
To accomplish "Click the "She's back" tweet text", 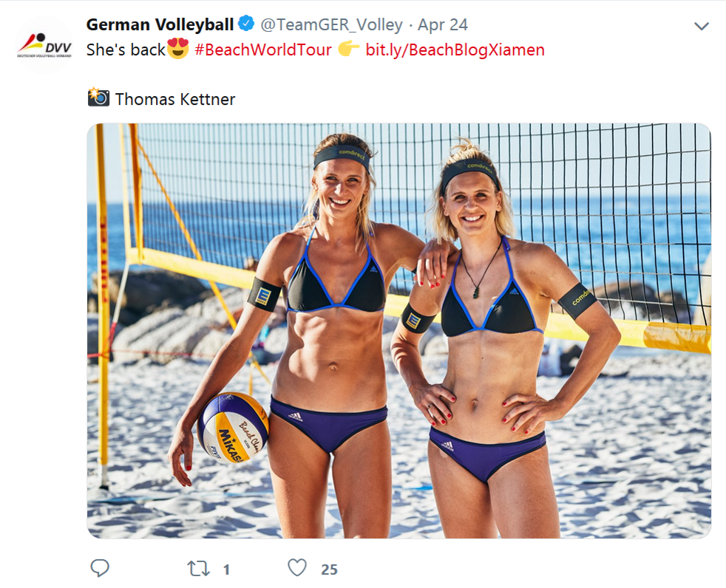I will point(126,49).
